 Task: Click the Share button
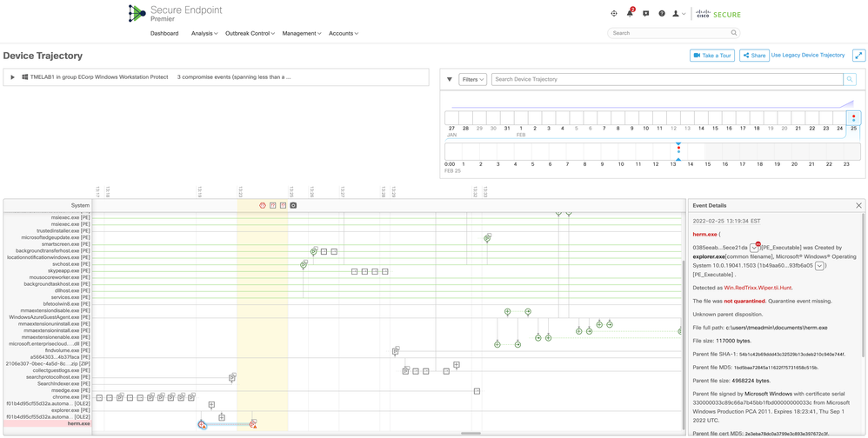754,56
